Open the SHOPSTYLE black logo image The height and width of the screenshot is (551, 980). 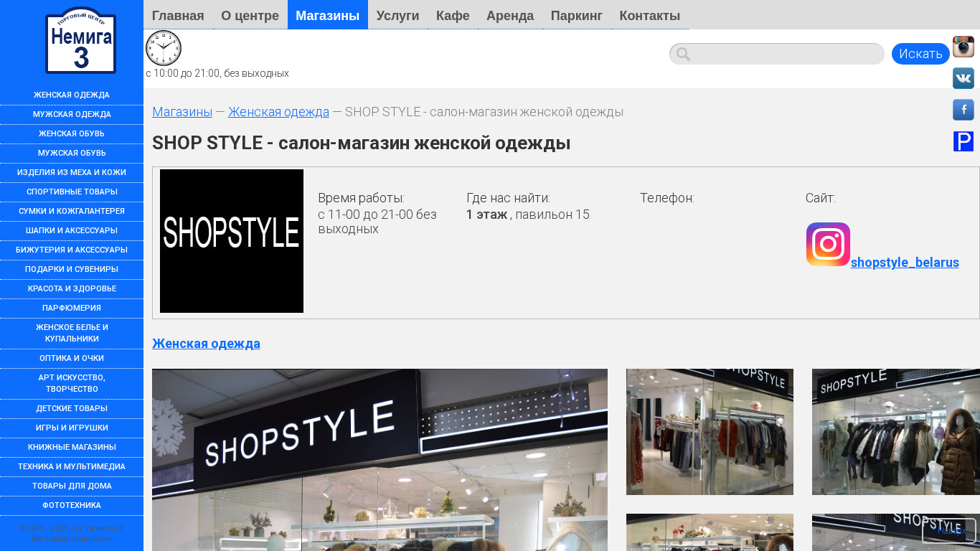click(232, 241)
